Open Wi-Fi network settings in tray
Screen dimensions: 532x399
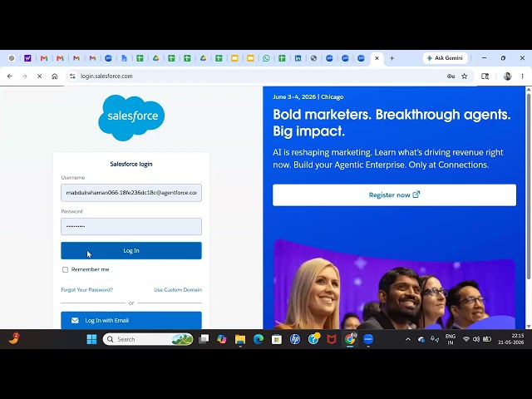click(x=466, y=339)
